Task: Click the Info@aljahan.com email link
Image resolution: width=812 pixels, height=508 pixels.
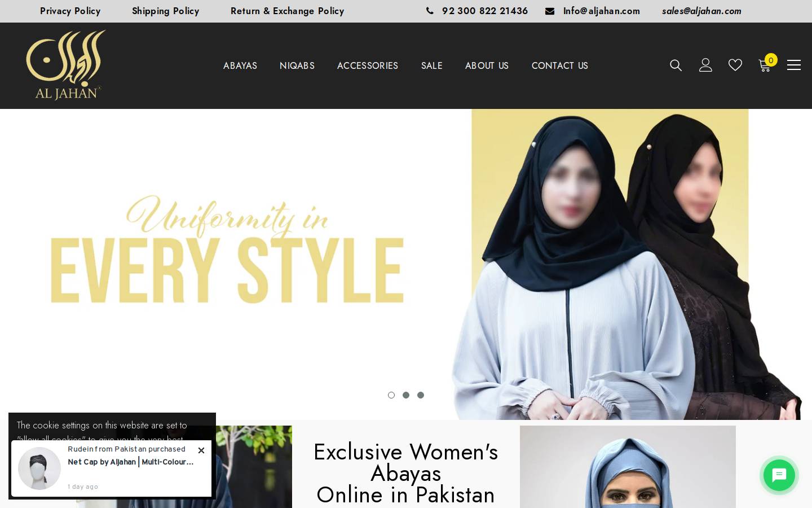Action: pyautogui.click(x=602, y=11)
